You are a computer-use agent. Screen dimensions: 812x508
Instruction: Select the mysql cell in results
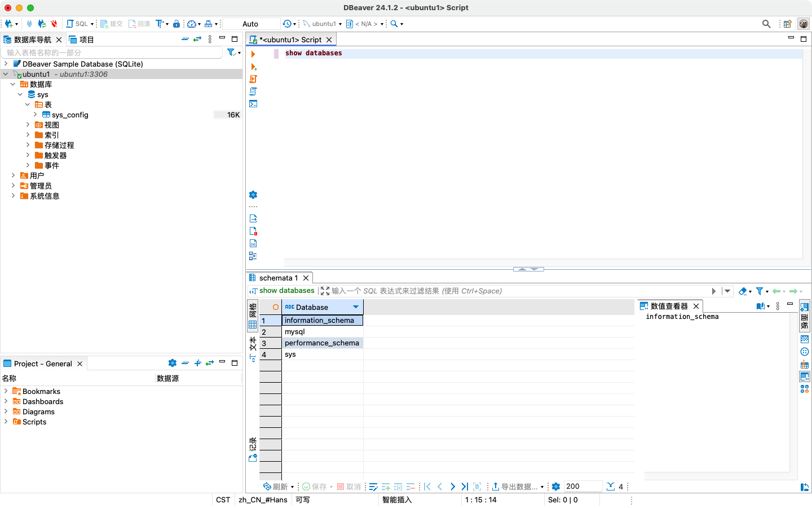tap(323, 332)
